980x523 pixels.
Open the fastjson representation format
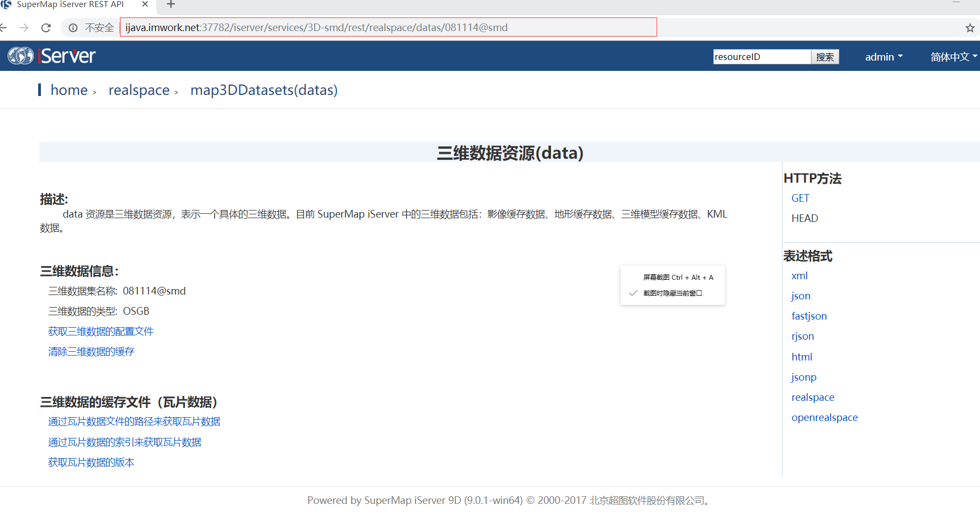pos(809,316)
